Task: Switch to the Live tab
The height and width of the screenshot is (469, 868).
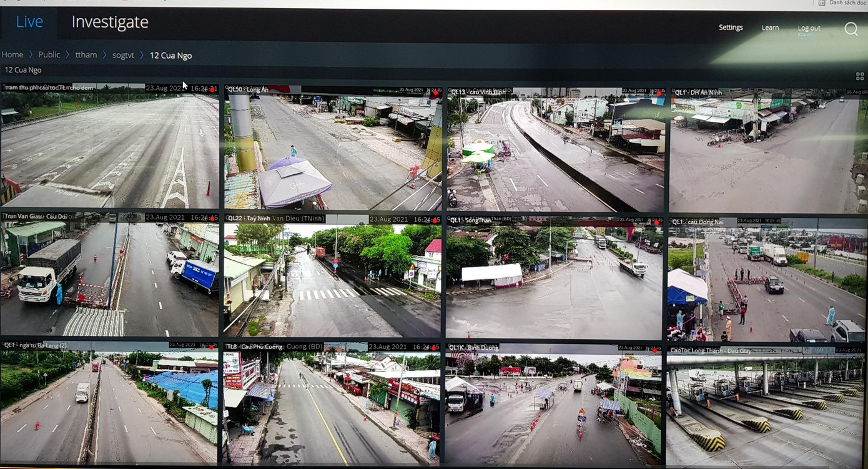Action: pos(29,22)
